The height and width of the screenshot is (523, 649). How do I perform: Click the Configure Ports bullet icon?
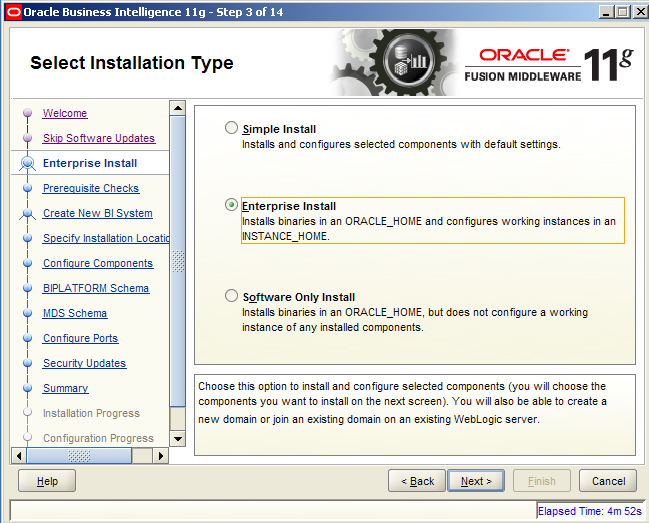(x=28, y=338)
